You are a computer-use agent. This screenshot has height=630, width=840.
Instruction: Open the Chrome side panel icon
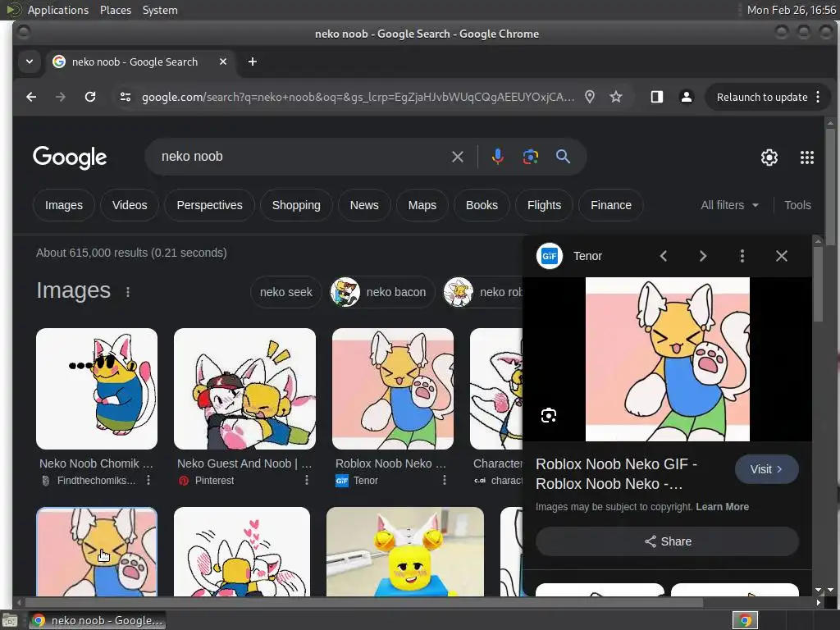pyautogui.click(x=657, y=97)
